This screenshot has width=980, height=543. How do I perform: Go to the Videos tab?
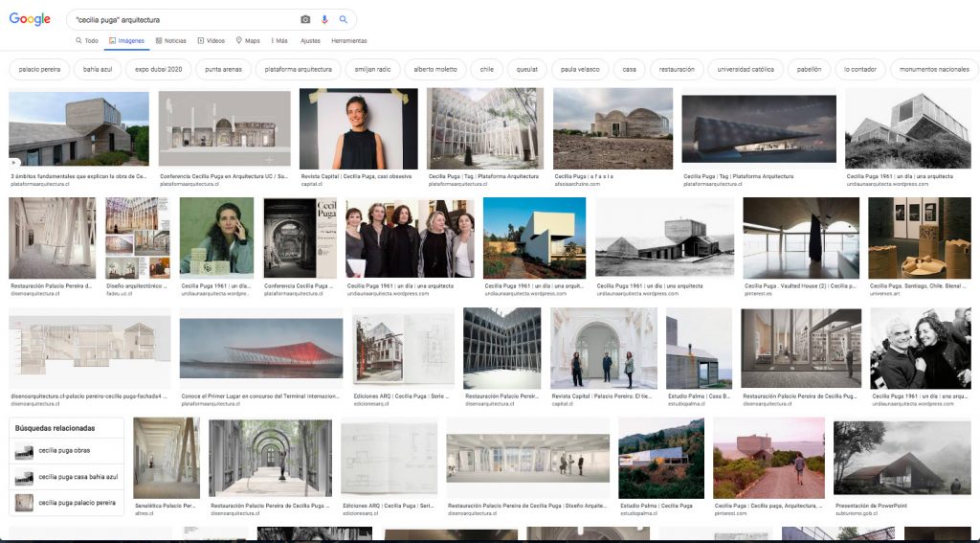click(212, 41)
